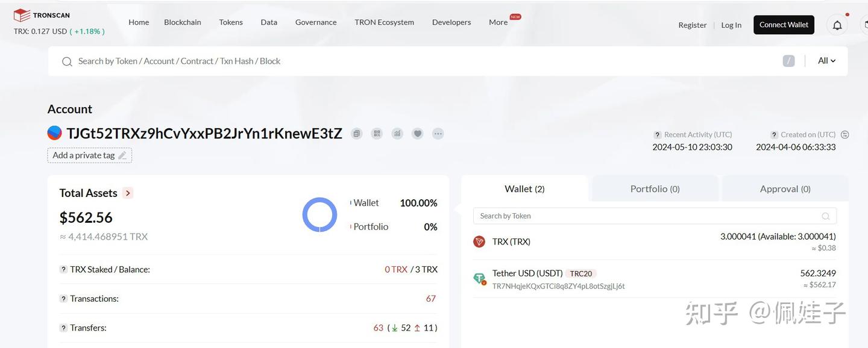
Task: Expand Total Assets details arrow
Action: click(x=127, y=193)
